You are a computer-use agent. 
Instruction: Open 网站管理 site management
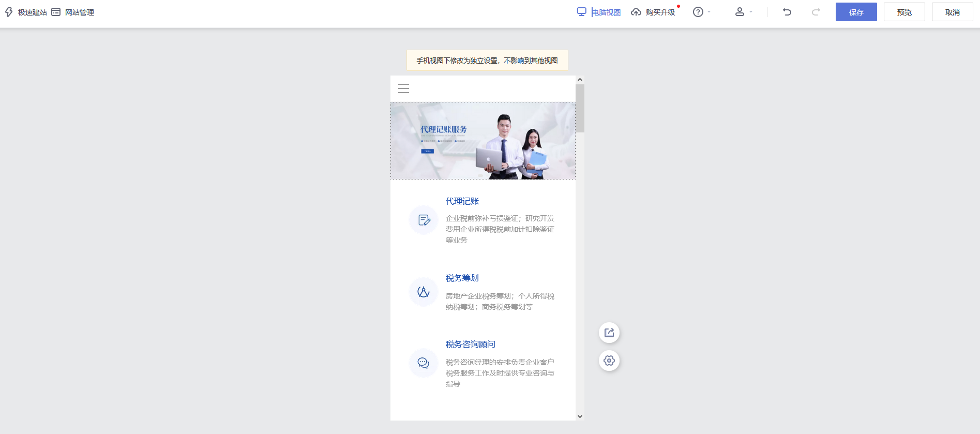(x=73, y=12)
